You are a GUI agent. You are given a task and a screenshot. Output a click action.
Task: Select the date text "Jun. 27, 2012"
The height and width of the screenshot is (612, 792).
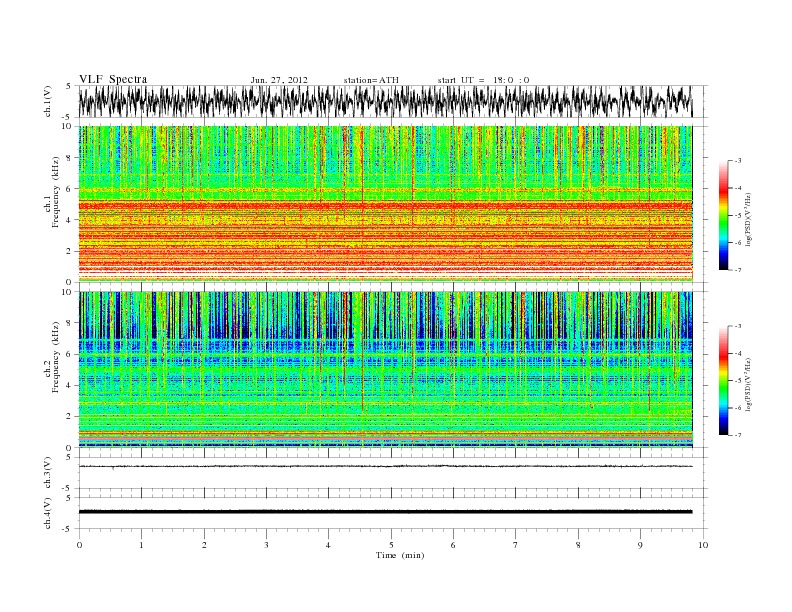coord(279,80)
